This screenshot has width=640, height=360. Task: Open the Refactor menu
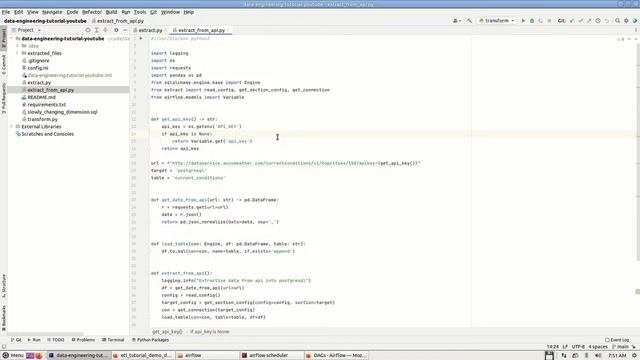click(92, 12)
